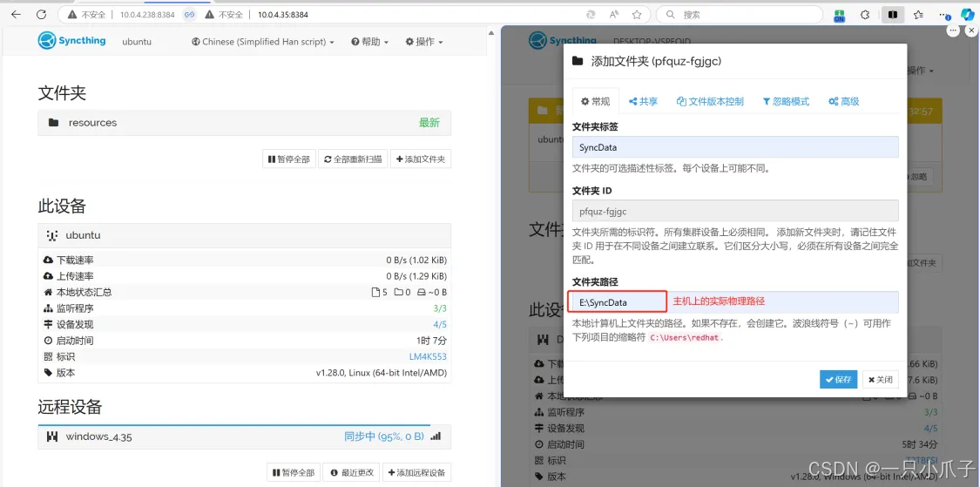Click the Syncthing logo in the DESKTOP pane
Screen dimensions: 980x487
pos(563,41)
